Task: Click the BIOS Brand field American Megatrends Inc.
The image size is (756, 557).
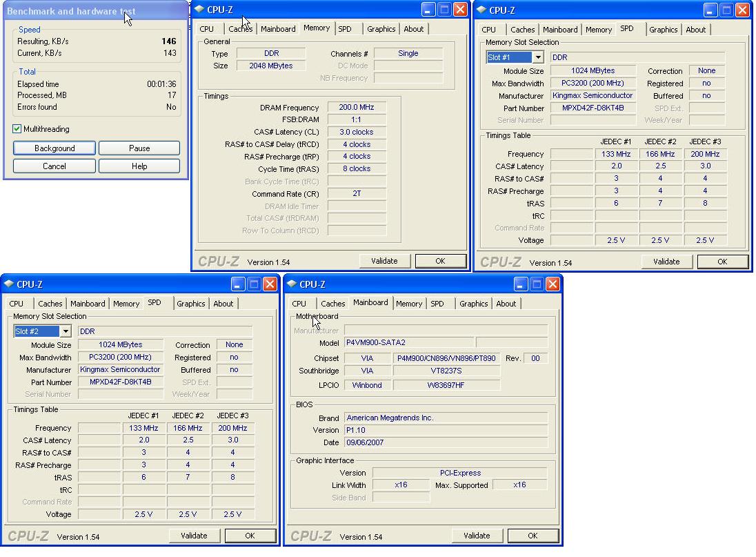Action: pos(446,418)
